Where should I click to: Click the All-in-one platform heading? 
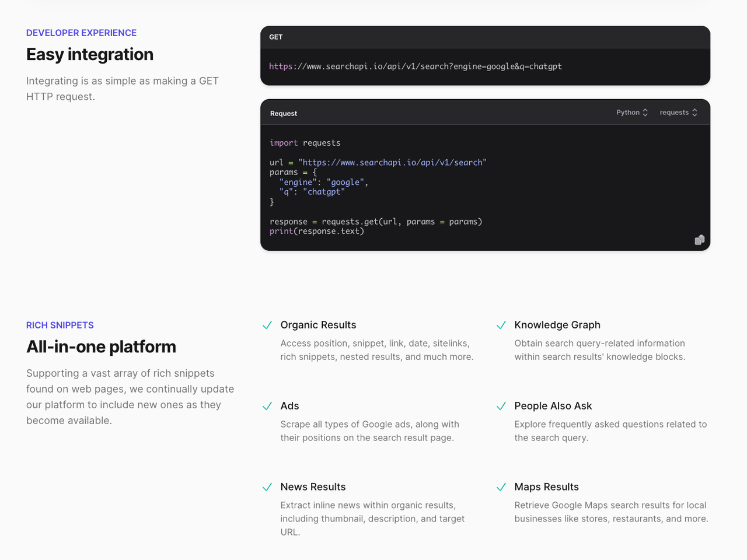pos(101,346)
